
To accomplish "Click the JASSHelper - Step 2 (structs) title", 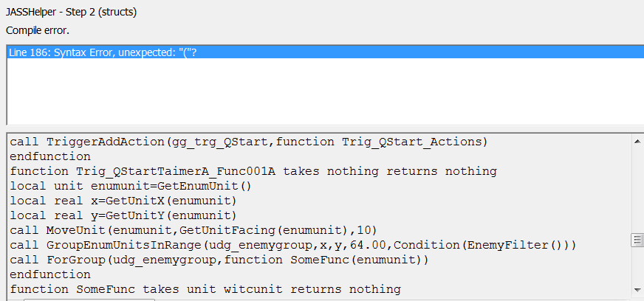I will click(x=71, y=13).
